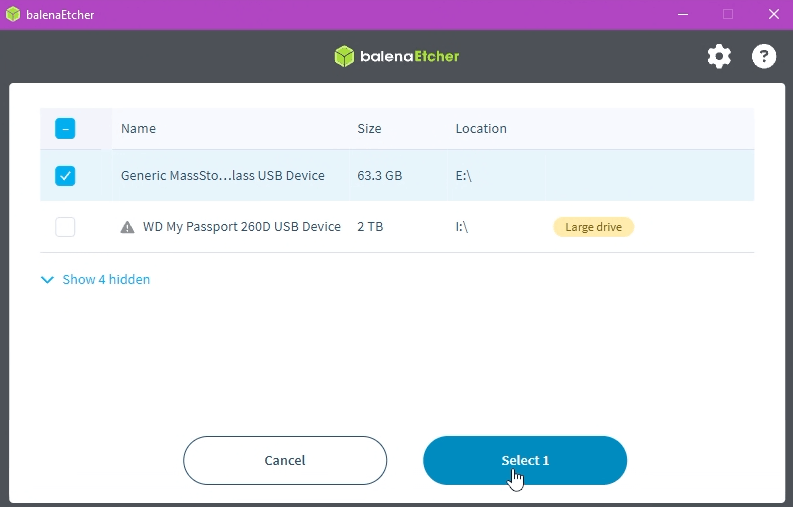Expand hidden drives using the chevron arrow
The width and height of the screenshot is (793, 507).
pyautogui.click(x=47, y=280)
